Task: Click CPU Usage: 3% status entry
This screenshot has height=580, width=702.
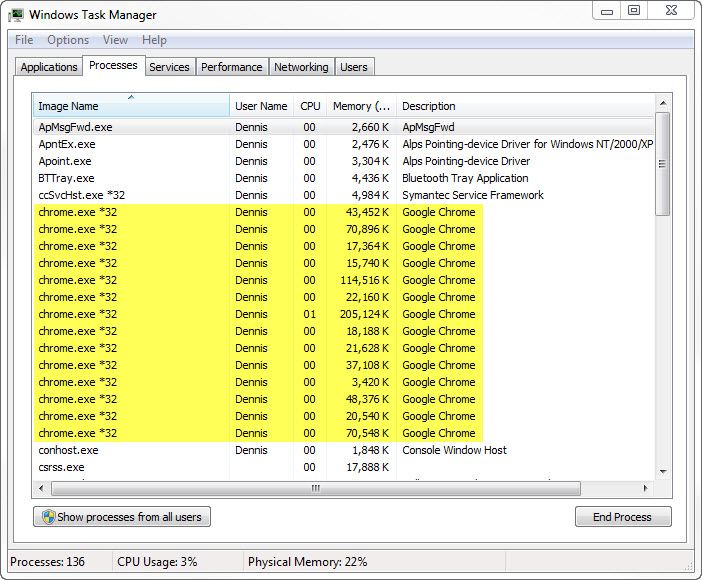Action: click(x=157, y=562)
